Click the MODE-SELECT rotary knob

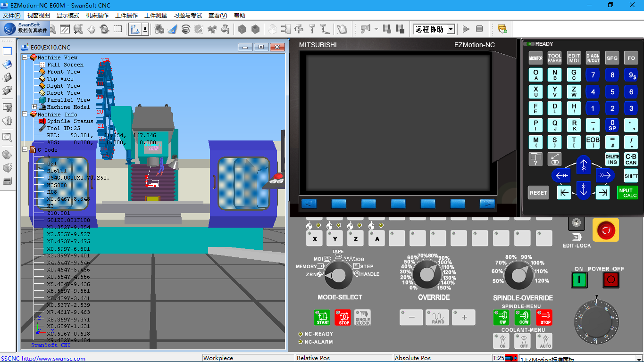[339, 276]
